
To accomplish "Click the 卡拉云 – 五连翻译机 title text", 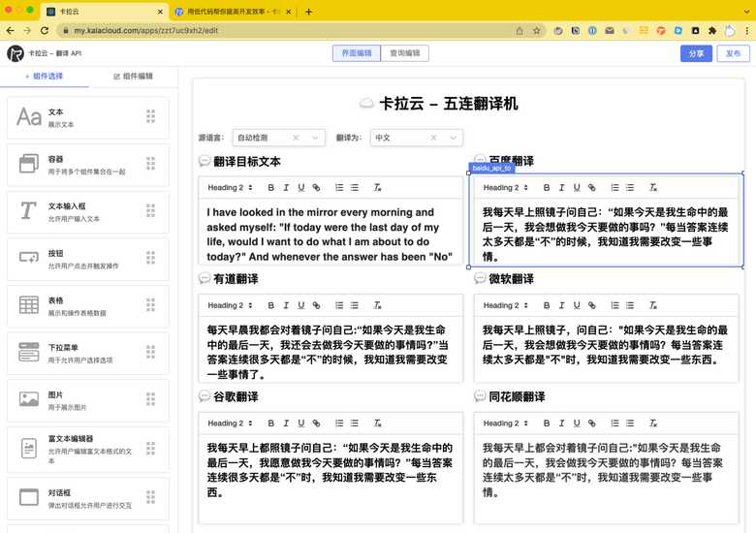I will 449,103.
